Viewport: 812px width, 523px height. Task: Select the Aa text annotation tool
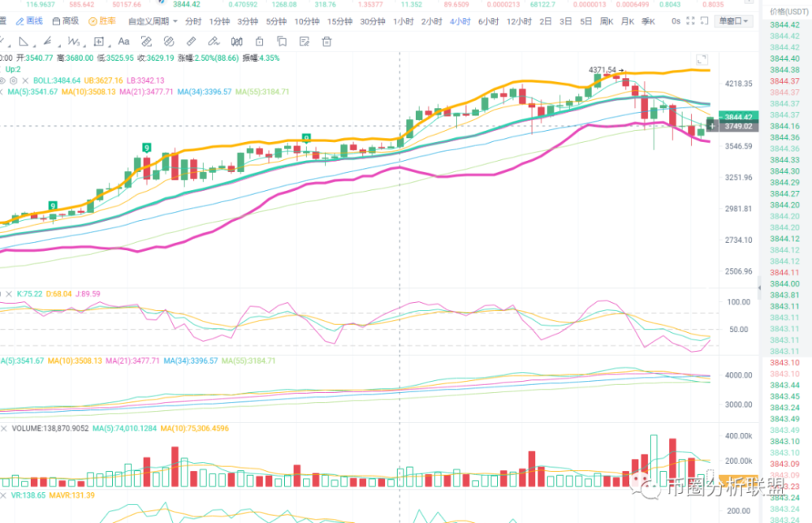pos(123,41)
